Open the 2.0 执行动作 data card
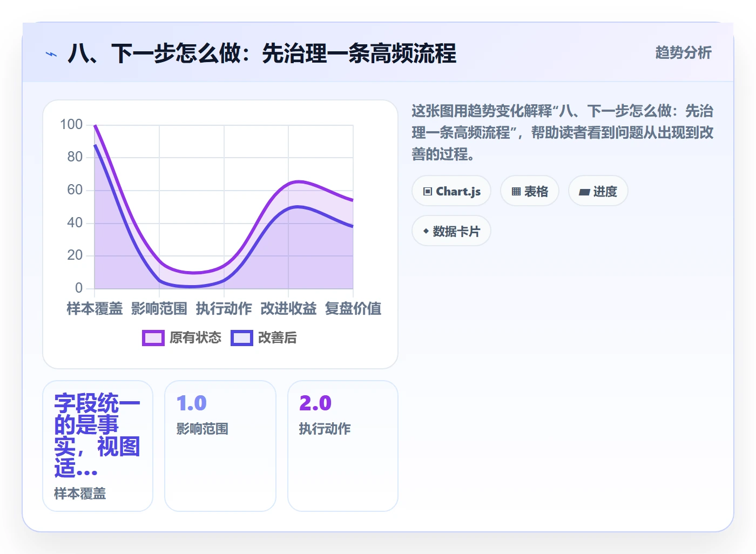The image size is (756, 554). pyautogui.click(x=343, y=446)
